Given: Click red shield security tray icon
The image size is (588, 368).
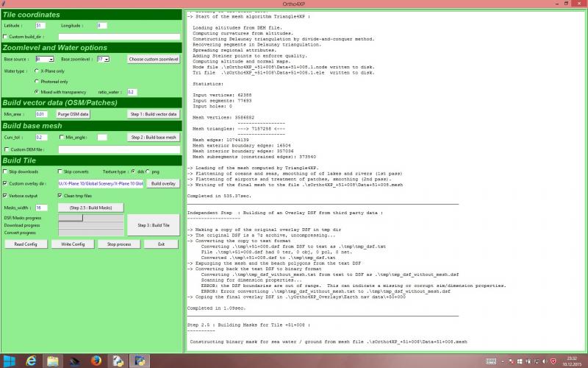Looking at the screenshot, I should coord(553,361).
